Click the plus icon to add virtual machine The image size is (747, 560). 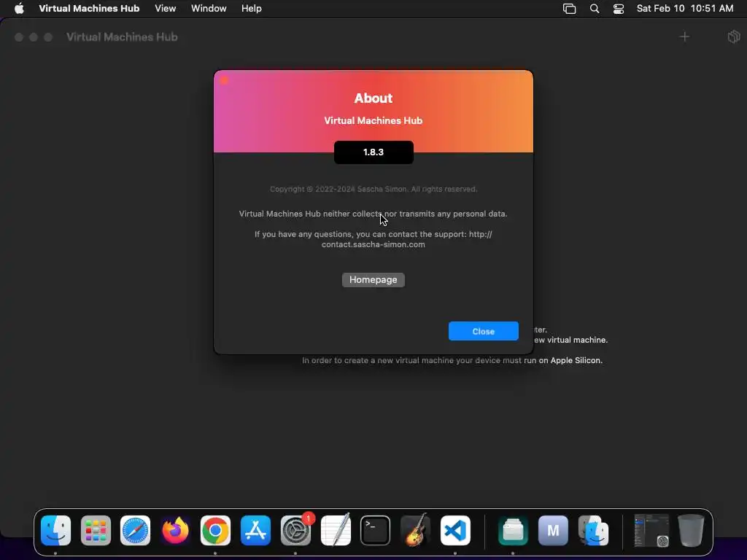[684, 36]
